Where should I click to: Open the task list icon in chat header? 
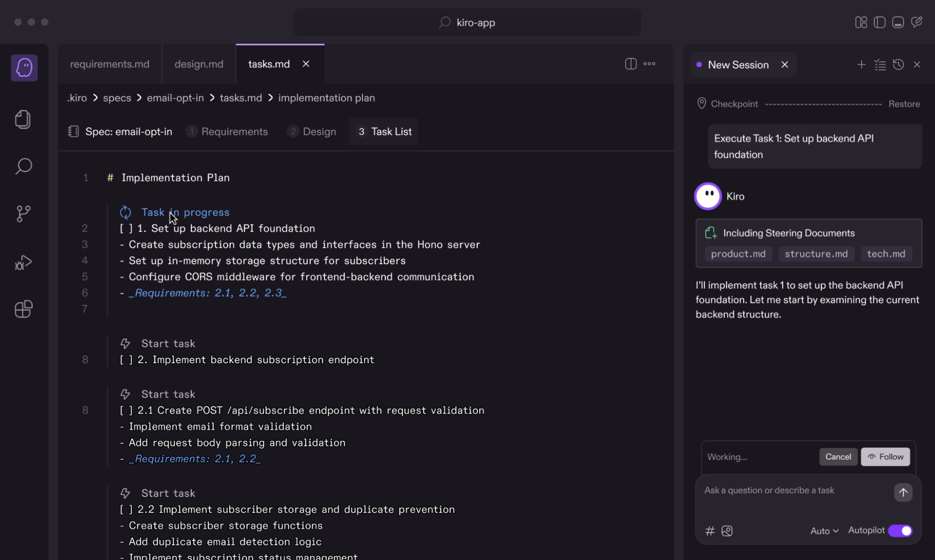[880, 65]
